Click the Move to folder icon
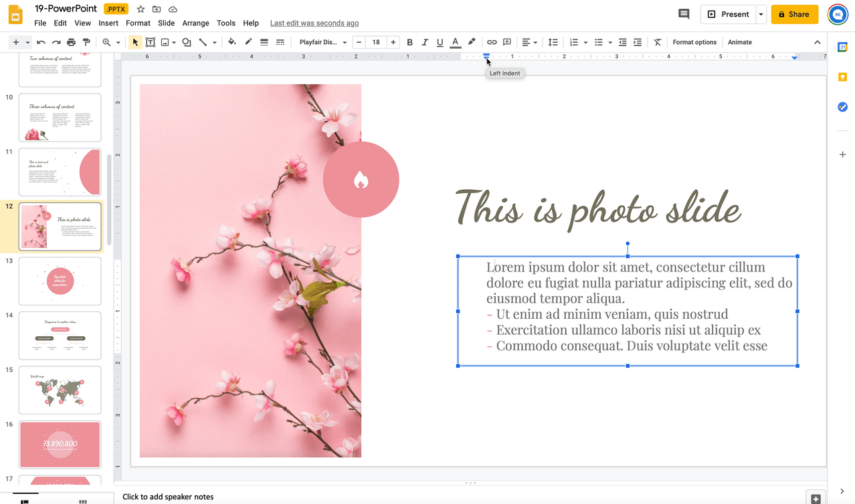Viewport: 855px width, 504px height. click(x=157, y=9)
